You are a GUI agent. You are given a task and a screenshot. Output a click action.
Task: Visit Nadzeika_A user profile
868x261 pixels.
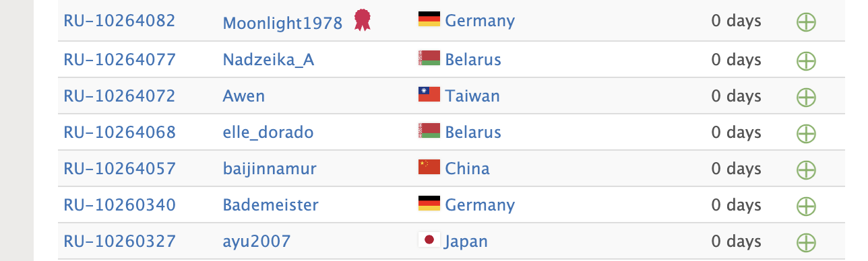pyautogui.click(x=268, y=60)
